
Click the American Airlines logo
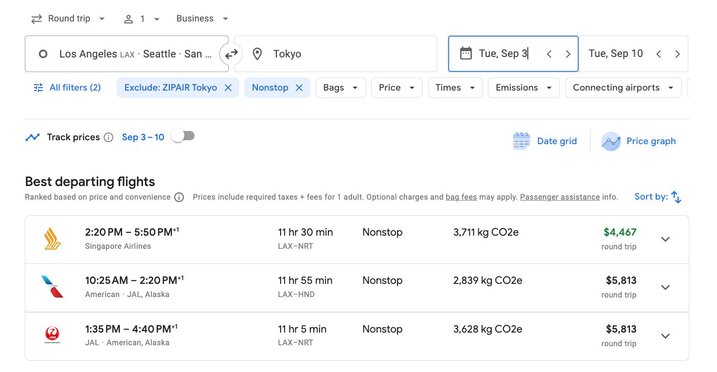pos(52,287)
